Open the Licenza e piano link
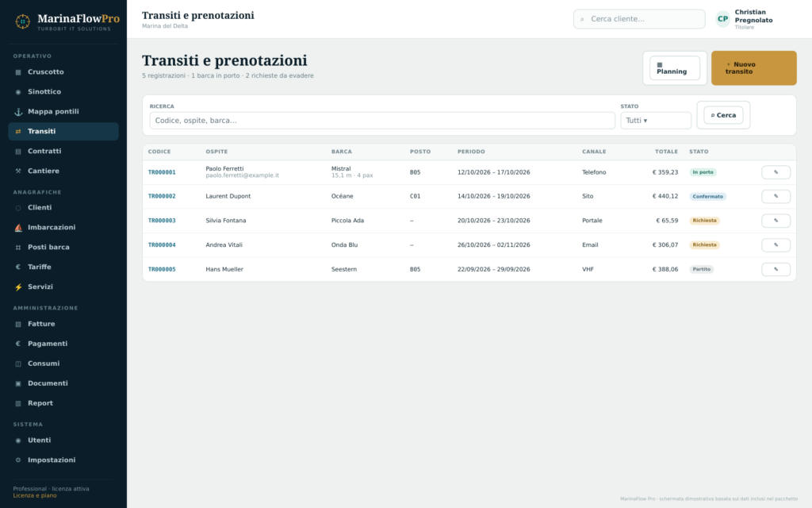Image resolution: width=812 pixels, height=508 pixels. click(35, 495)
